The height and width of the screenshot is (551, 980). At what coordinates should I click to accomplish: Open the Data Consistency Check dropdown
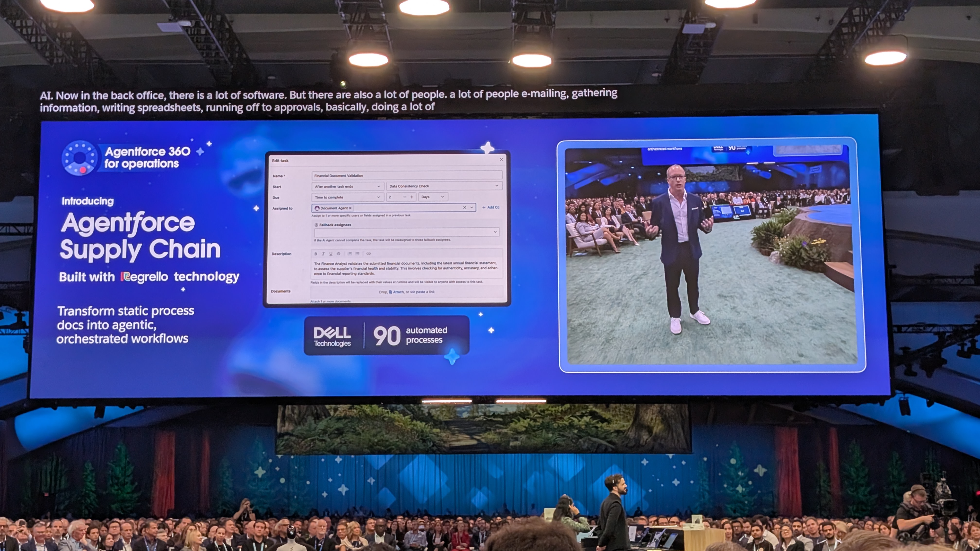[444, 186]
